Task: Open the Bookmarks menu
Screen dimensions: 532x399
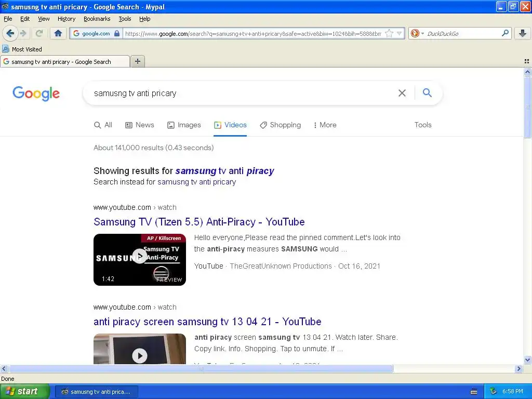Action: coord(97,19)
